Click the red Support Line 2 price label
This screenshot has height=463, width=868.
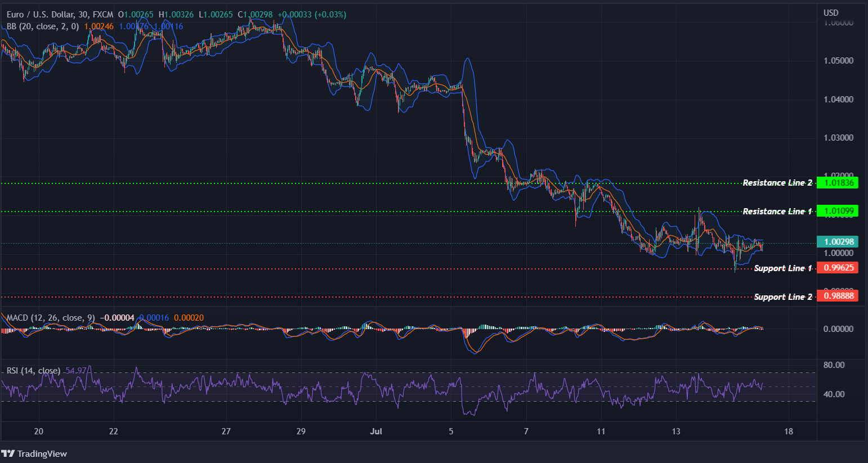click(x=838, y=295)
